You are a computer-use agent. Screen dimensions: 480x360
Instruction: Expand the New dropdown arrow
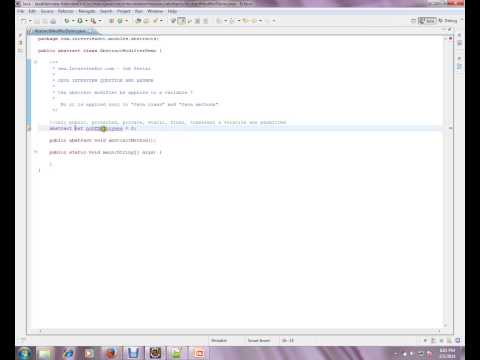tap(30, 21)
